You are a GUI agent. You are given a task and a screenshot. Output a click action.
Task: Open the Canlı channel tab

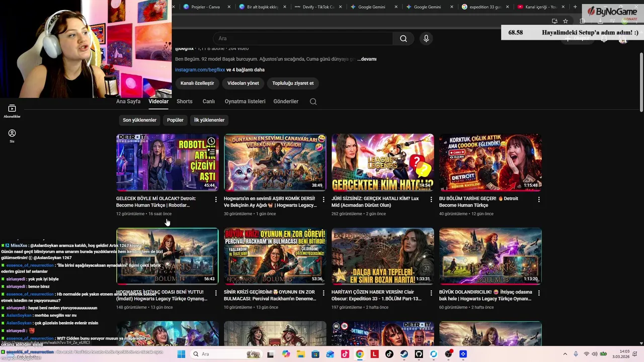(209, 102)
